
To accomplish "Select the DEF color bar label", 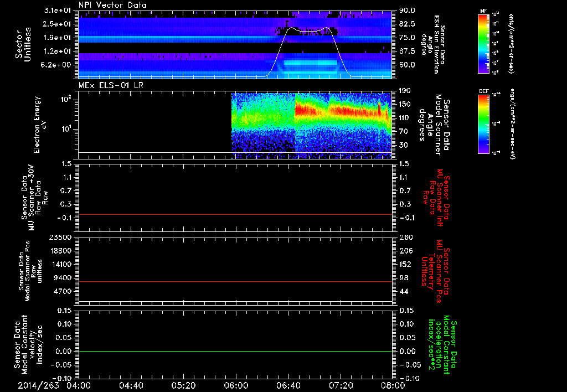I will 483,91.
